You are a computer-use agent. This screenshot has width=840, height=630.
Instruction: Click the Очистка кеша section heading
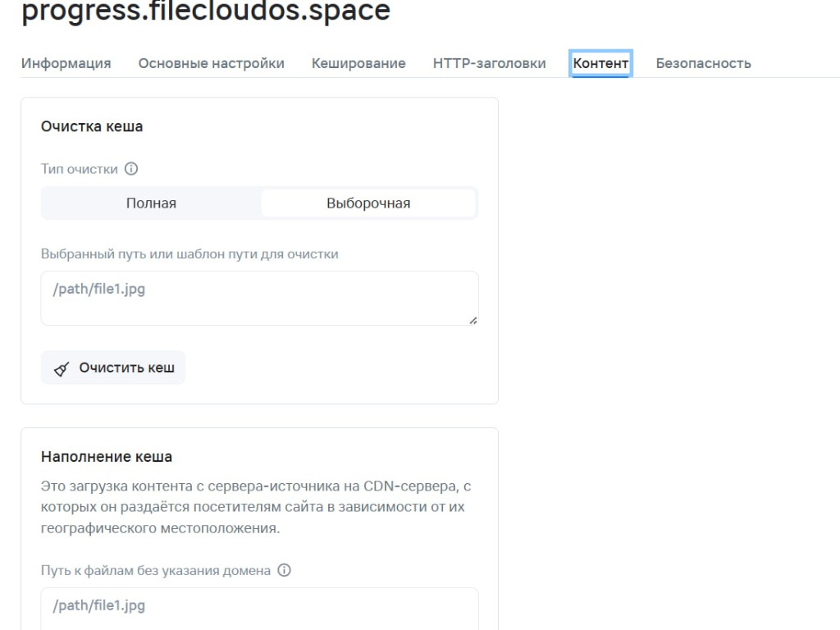(x=92, y=126)
